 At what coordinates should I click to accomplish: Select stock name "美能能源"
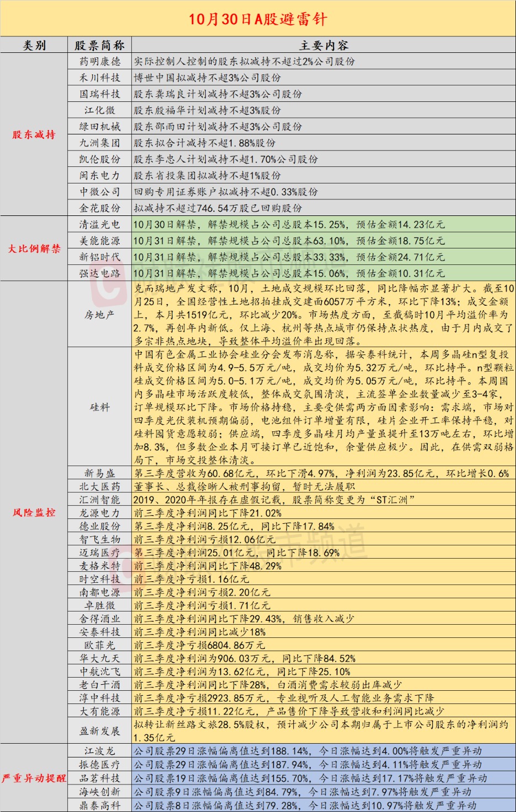pos(100,241)
